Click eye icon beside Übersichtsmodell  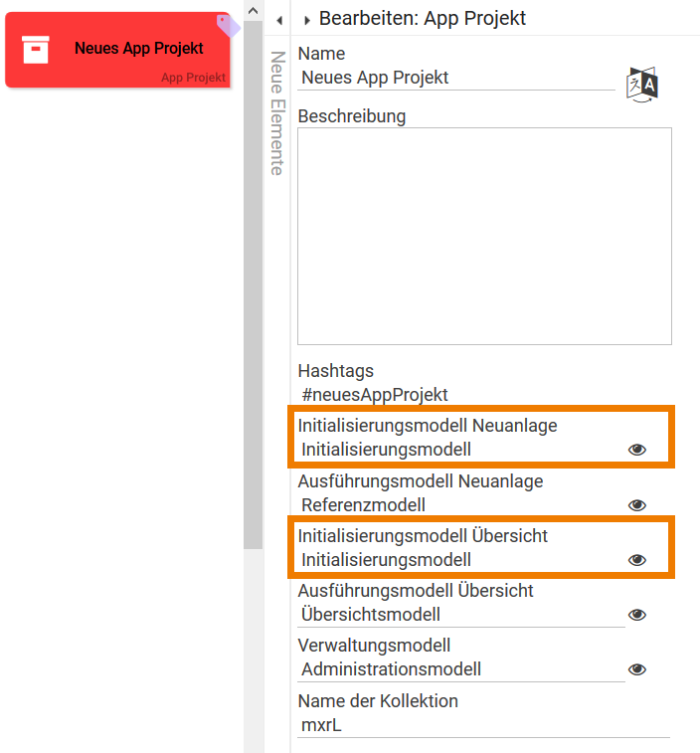pyautogui.click(x=637, y=615)
